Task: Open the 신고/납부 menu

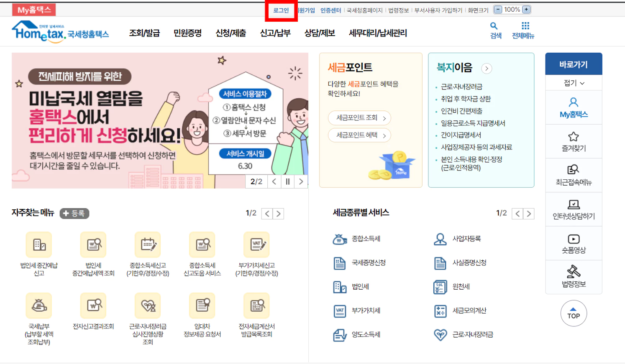Action: (275, 33)
